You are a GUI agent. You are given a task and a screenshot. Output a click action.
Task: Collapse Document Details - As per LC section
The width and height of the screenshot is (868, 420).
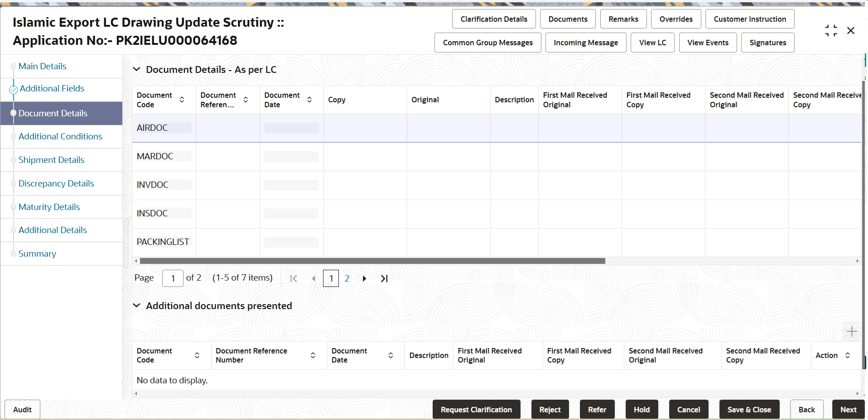[136, 69]
